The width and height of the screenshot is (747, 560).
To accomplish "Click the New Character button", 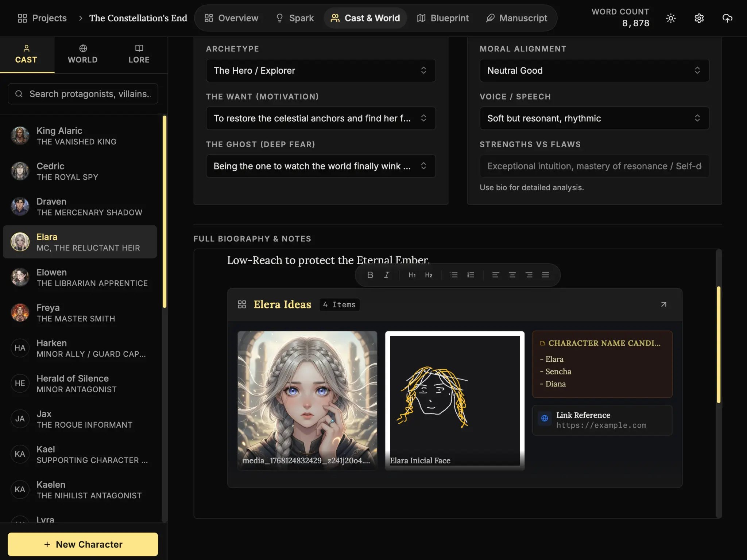I will 83,544.
